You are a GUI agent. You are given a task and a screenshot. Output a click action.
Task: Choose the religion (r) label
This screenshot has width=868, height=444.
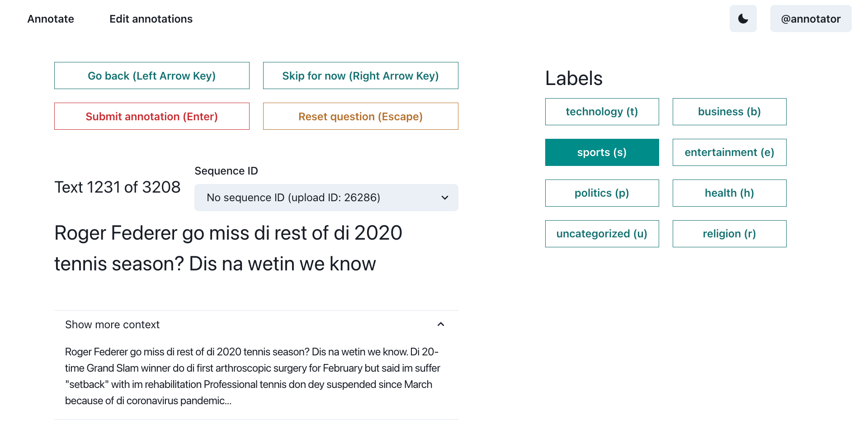tap(729, 234)
